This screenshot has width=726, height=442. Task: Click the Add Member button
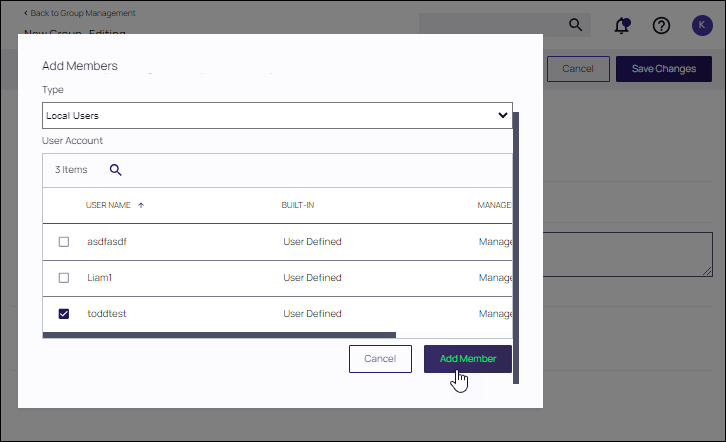coord(467,359)
